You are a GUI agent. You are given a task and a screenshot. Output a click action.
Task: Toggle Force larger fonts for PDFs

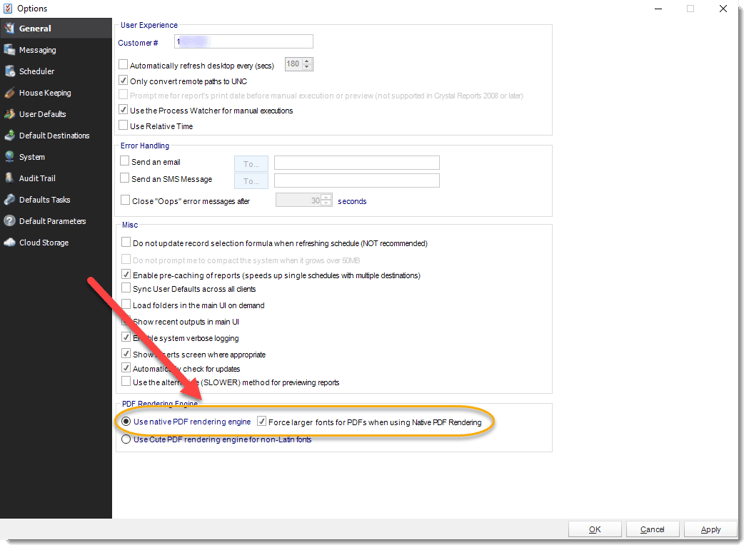[x=262, y=421]
